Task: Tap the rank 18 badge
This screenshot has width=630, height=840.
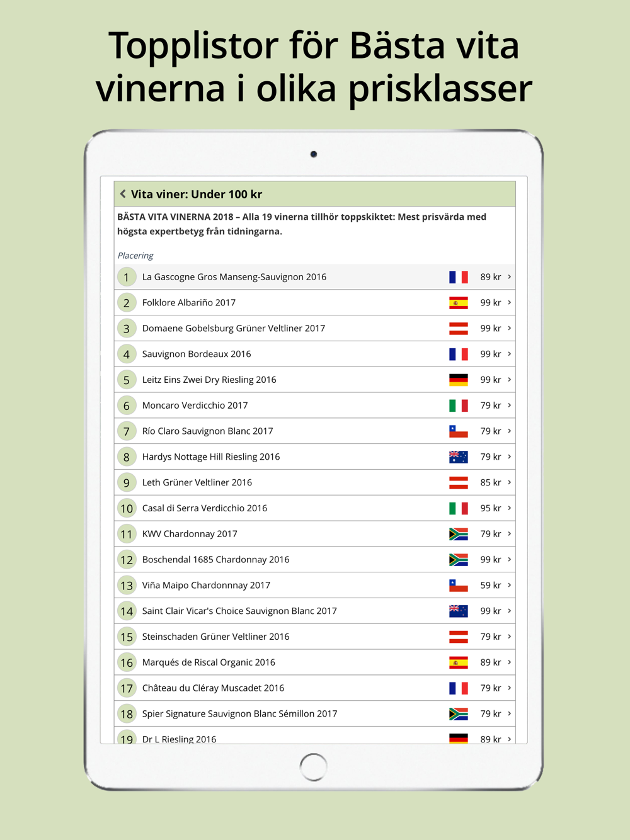Action: (x=127, y=714)
